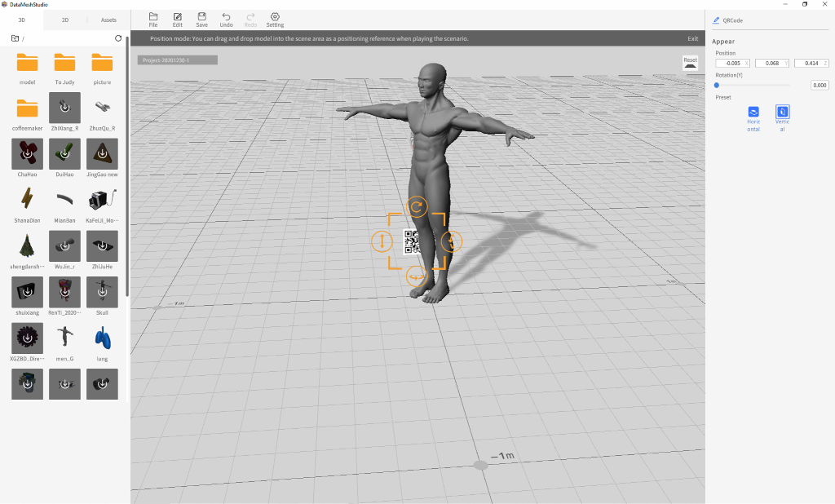Focus the Position Z input field
The width and height of the screenshot is (835, 504).
click(811, 64)
